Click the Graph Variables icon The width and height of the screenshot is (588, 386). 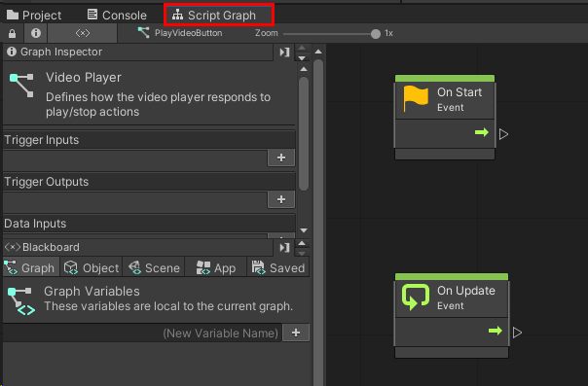click(21, 300)
